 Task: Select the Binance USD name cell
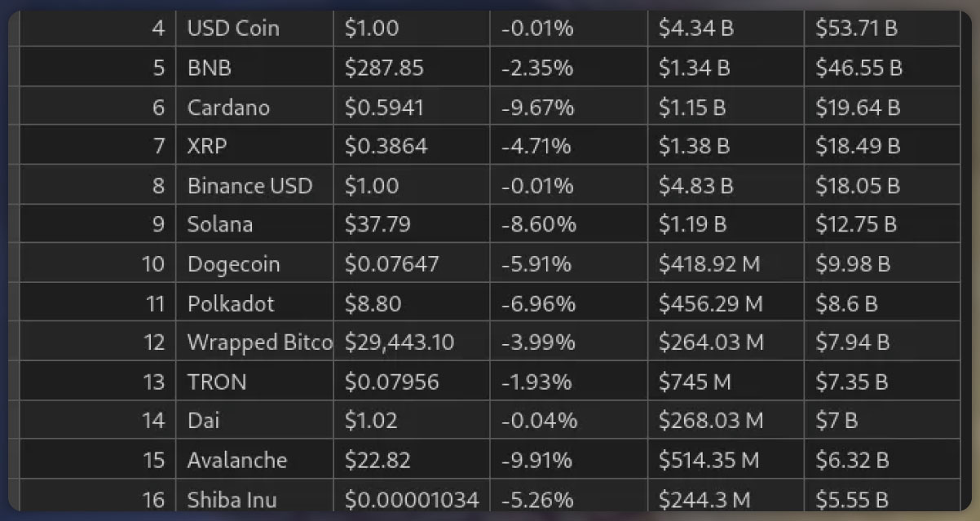pyautogui.click(x=254, y=185)
